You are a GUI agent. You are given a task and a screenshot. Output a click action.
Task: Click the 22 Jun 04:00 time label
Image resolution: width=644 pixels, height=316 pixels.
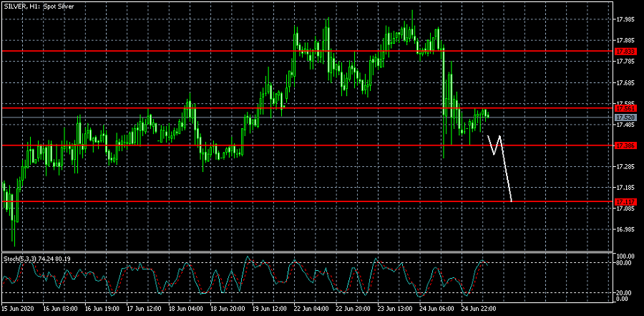313,309
